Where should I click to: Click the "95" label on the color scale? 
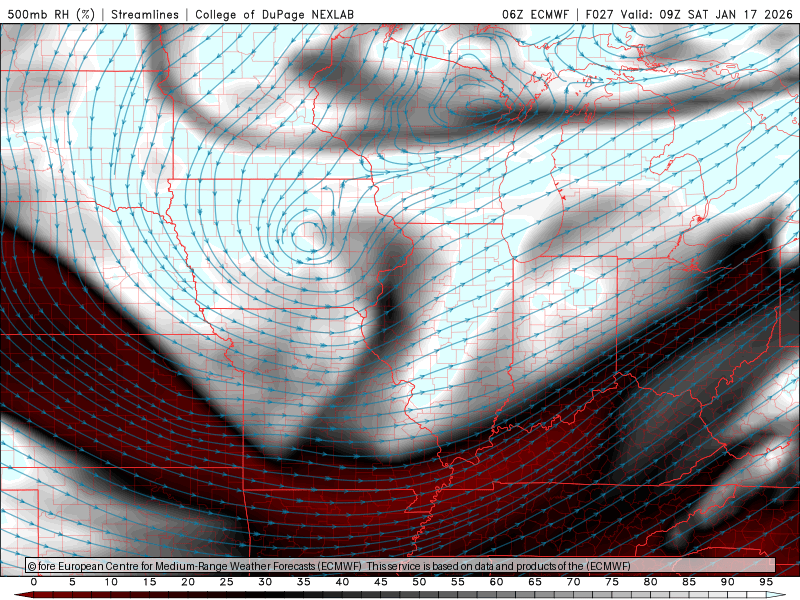[766, 582]
